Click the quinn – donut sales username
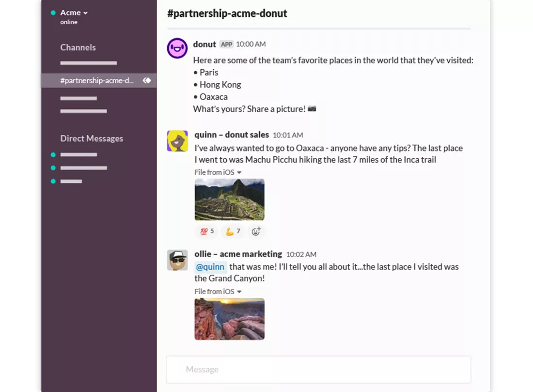Viewport: 533px width, 392px height. 232,135
